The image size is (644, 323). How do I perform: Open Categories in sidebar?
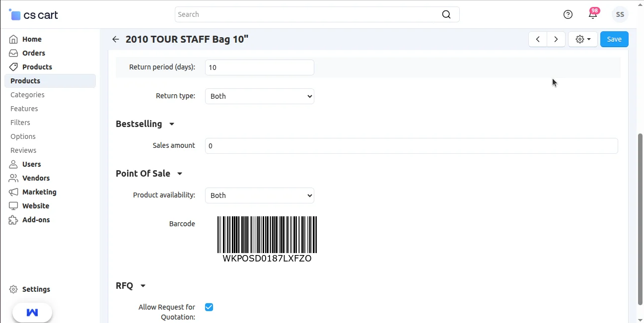(x=27, y=95)
